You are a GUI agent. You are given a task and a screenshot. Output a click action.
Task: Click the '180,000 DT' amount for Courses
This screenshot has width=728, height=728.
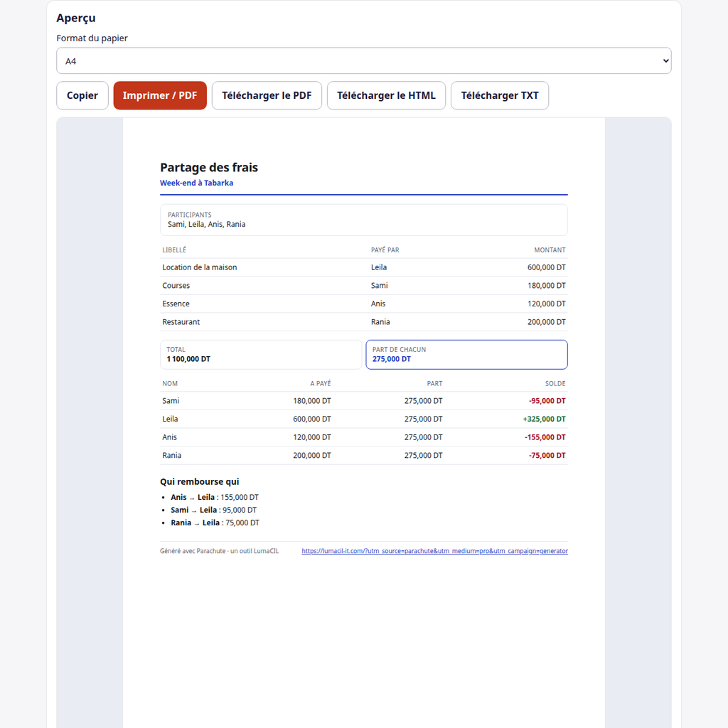click(x=547, y=286)
